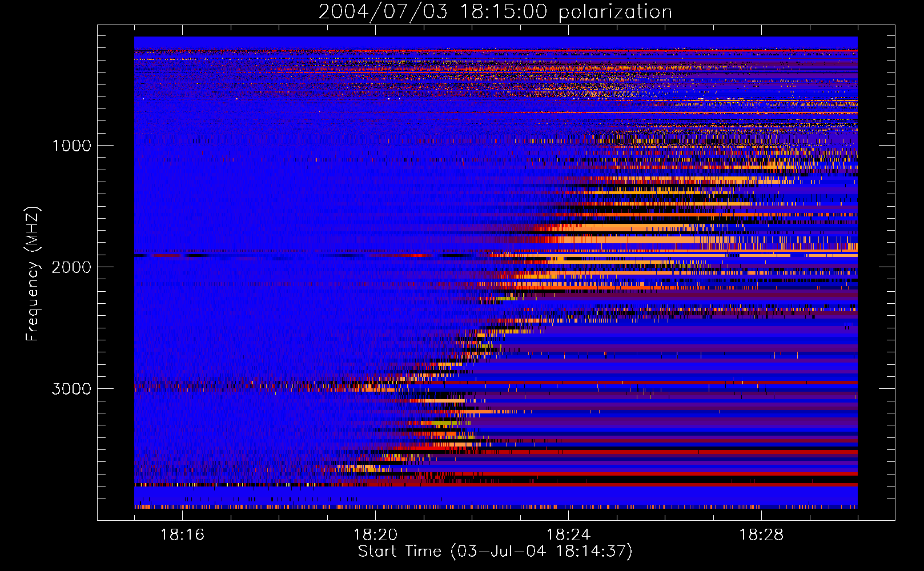Image resolution: width=924 pixels, height=571 pixels.
Task: Click the 'Start Time (03-Jul-04 18:14:37)' label
Action: pyautogui.click(x=495, y=552)
